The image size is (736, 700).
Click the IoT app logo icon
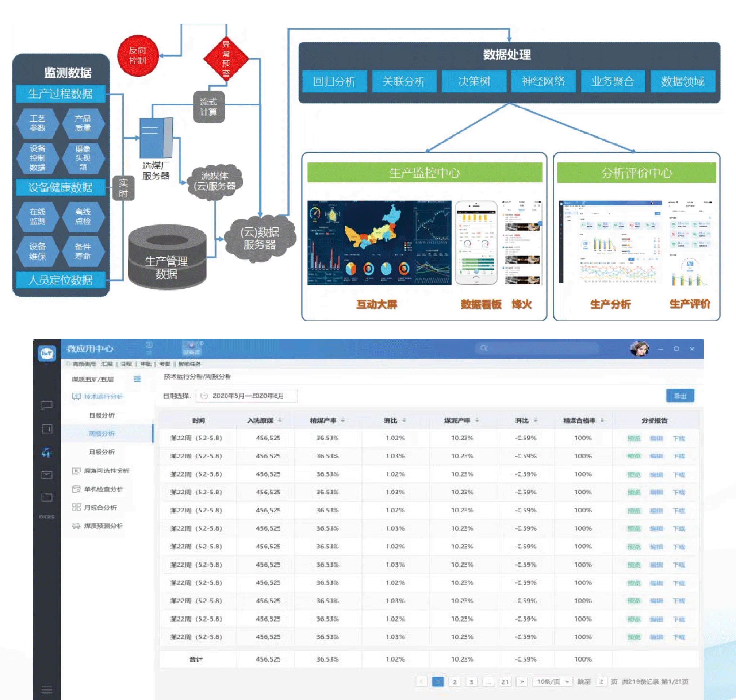coord(47,353)
